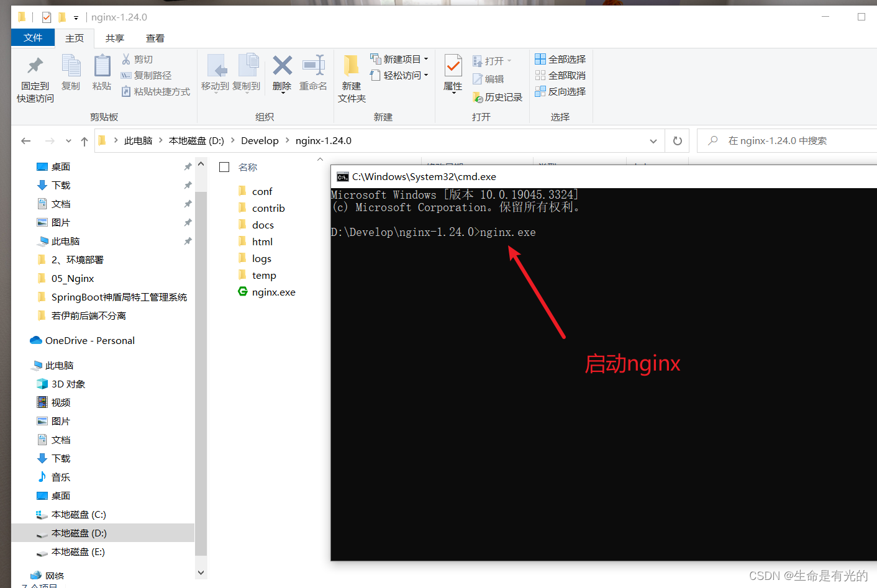Click Invert selection (反向选择)
Screen dimensions: 877x588
(560, 91)
